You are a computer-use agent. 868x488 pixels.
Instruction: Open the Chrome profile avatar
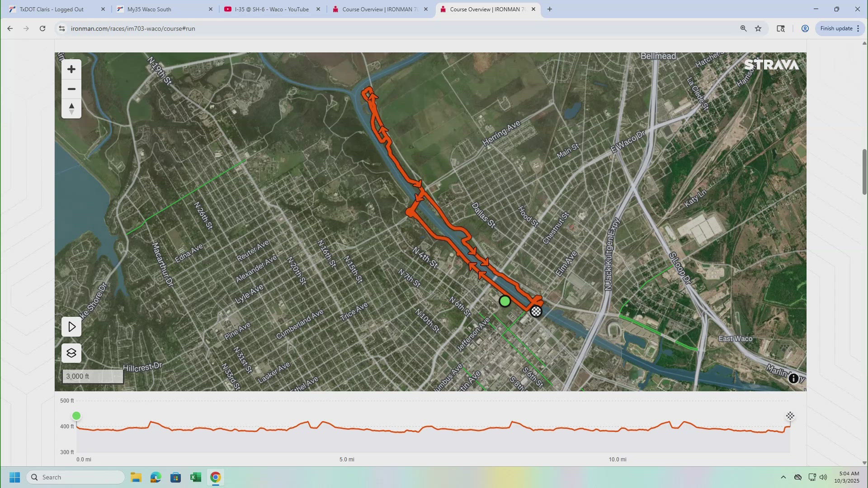coord(805,28)
